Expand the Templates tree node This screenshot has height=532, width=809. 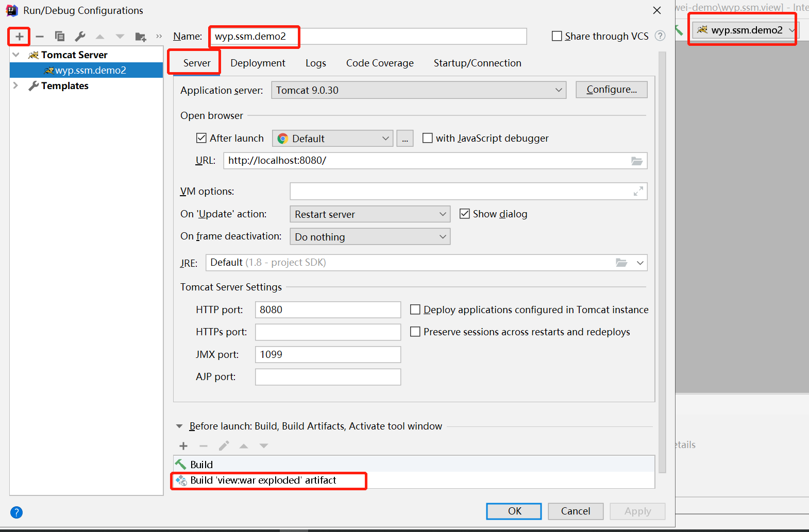pos(16,85)
